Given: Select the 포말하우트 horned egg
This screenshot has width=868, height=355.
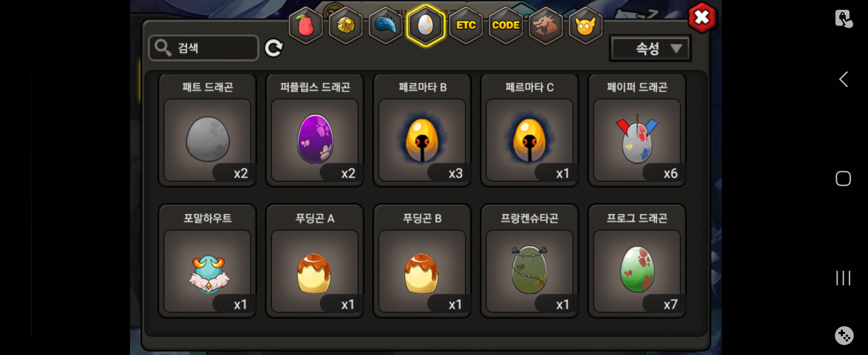Looking at the screenshot, I should click(x=207, y=261).
